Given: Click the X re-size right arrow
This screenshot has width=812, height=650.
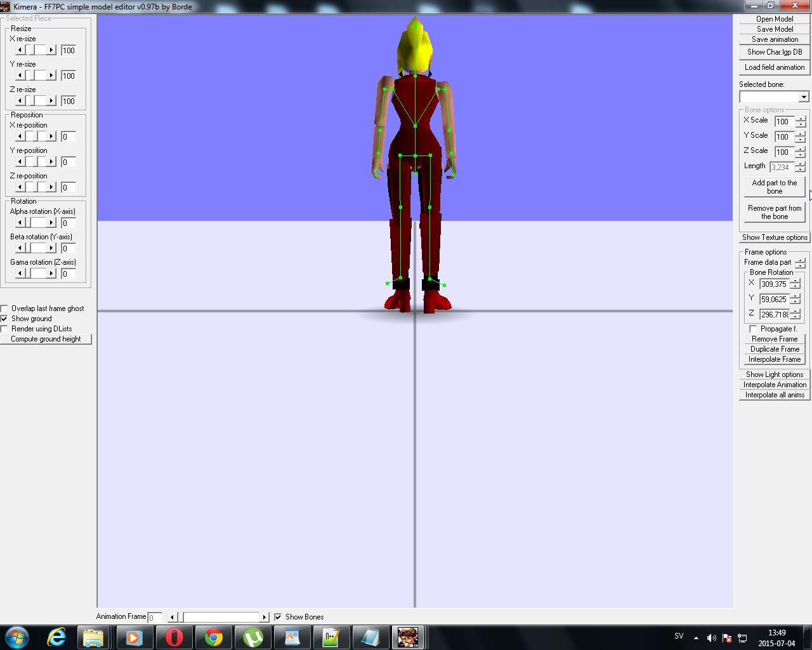Looking at the screenshot, I should (x=51, y=50).
